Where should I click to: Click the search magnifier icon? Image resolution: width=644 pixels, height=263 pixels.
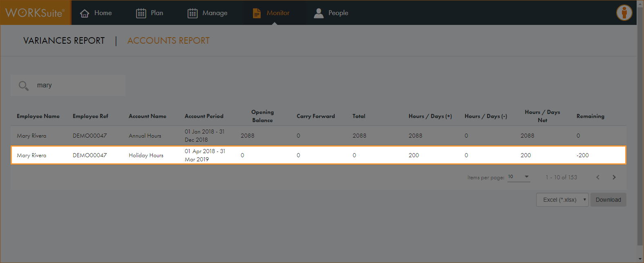tap(24, 85)
